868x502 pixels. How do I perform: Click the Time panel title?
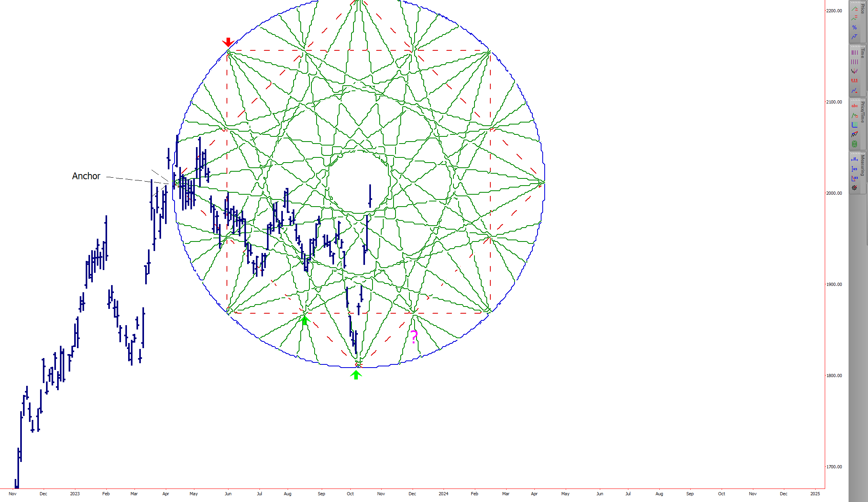tap(862, 53)
